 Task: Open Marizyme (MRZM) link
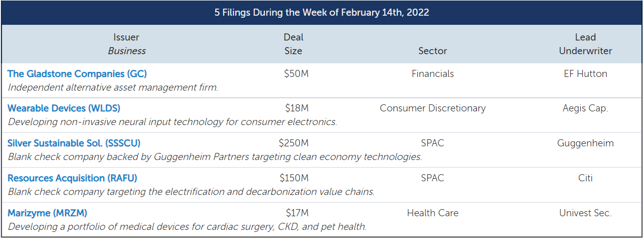tap(48, 213)
